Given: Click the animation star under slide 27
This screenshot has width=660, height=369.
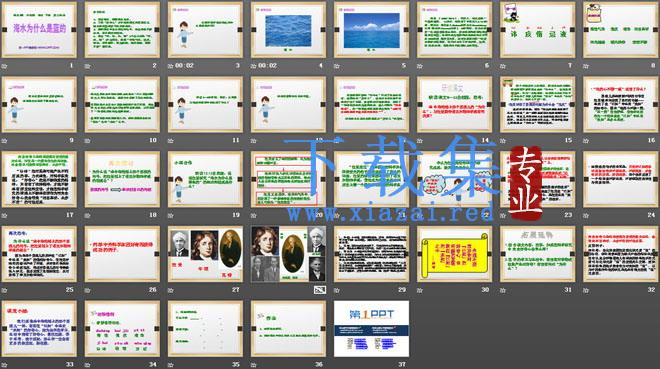Looking at the screenshot, I should point(171,290).
